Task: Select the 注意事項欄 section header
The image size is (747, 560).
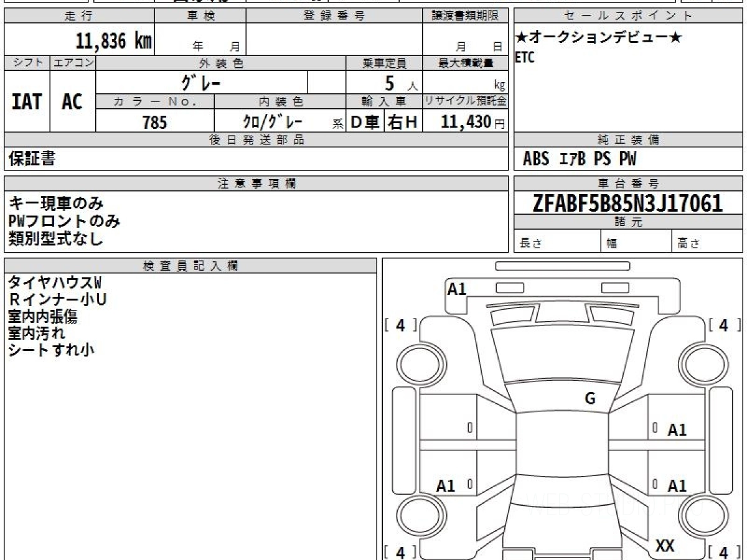Action: coord(256,184)
